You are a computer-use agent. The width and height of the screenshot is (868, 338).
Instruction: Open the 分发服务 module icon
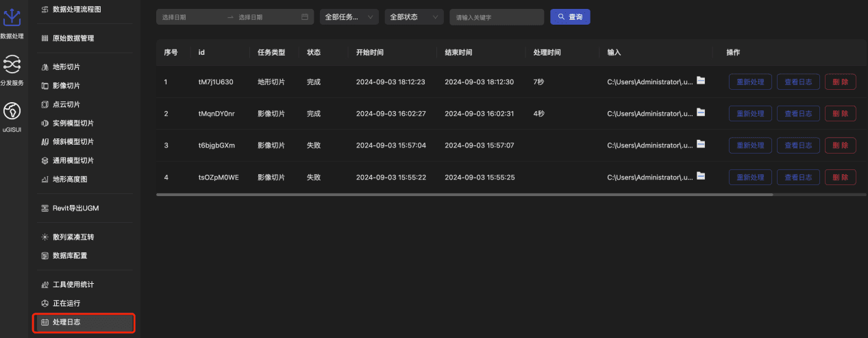(x=12, y=64)
